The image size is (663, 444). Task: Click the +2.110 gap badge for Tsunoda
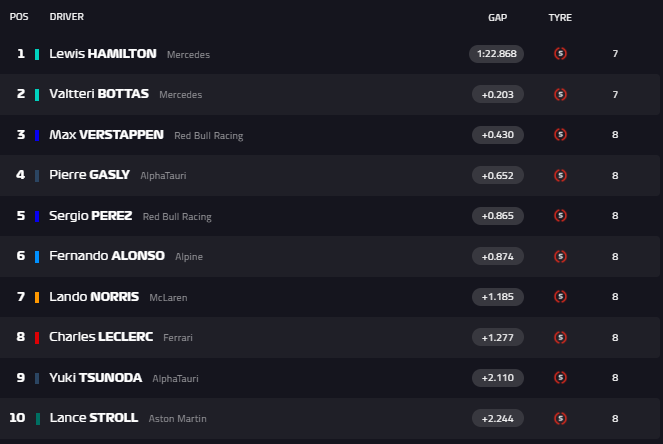[x=497, y=378]
